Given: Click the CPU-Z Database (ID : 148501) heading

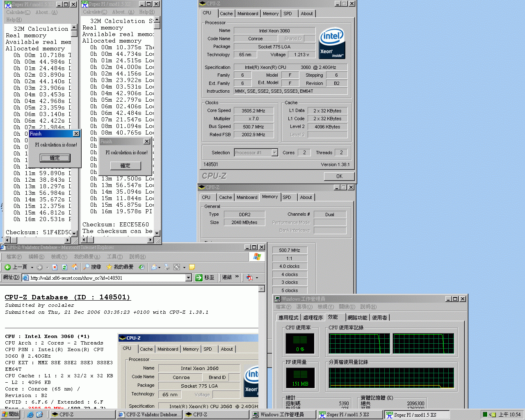Looking at the screenshot, I should click(67, 297).
